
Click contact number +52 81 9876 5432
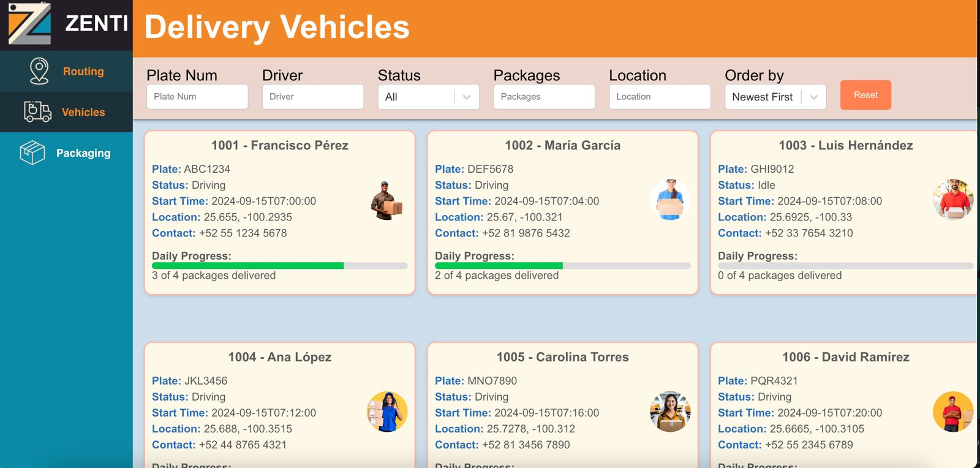click(526, 233)
